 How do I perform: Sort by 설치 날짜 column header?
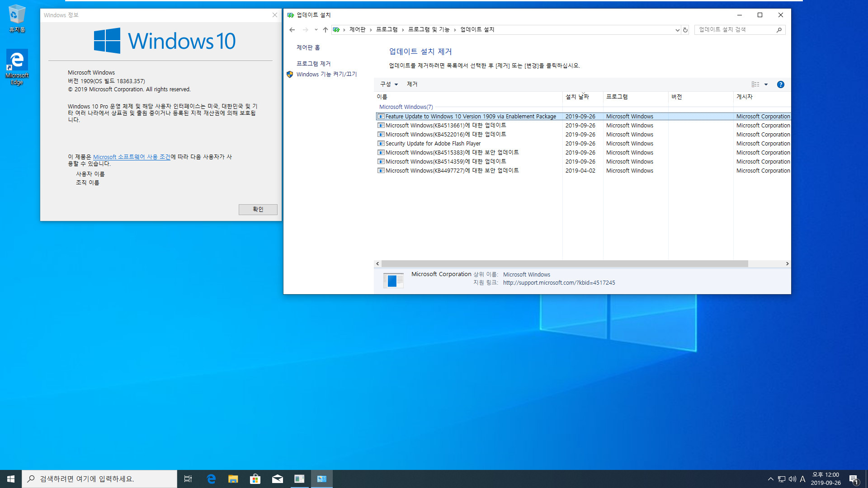click(x=583, y=97)
